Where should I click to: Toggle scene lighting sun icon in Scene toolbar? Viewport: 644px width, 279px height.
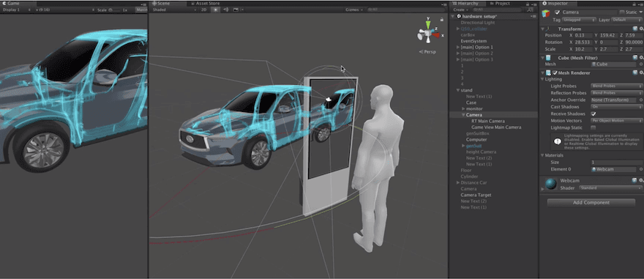(x=216, y=10)
